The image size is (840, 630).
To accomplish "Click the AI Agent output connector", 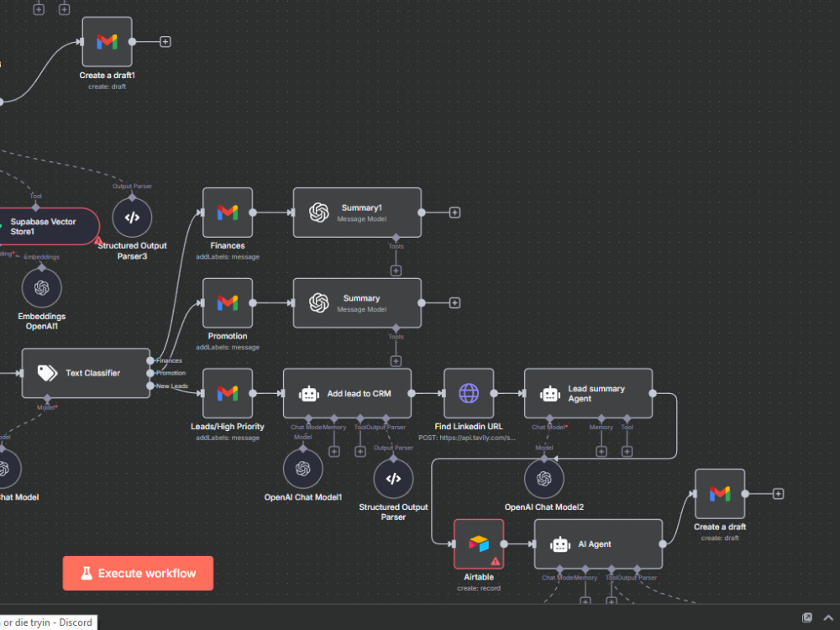I will tap(663, 543).
